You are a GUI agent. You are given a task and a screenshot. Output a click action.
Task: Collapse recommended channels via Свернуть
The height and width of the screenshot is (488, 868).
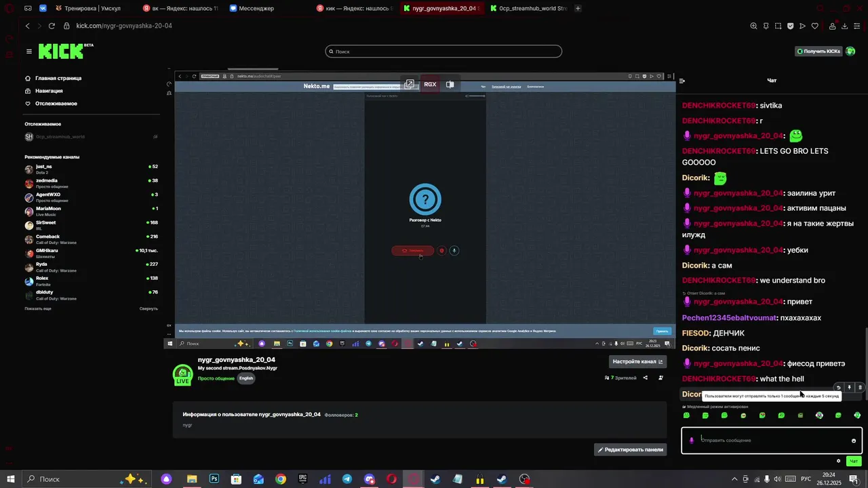(149, 308)
